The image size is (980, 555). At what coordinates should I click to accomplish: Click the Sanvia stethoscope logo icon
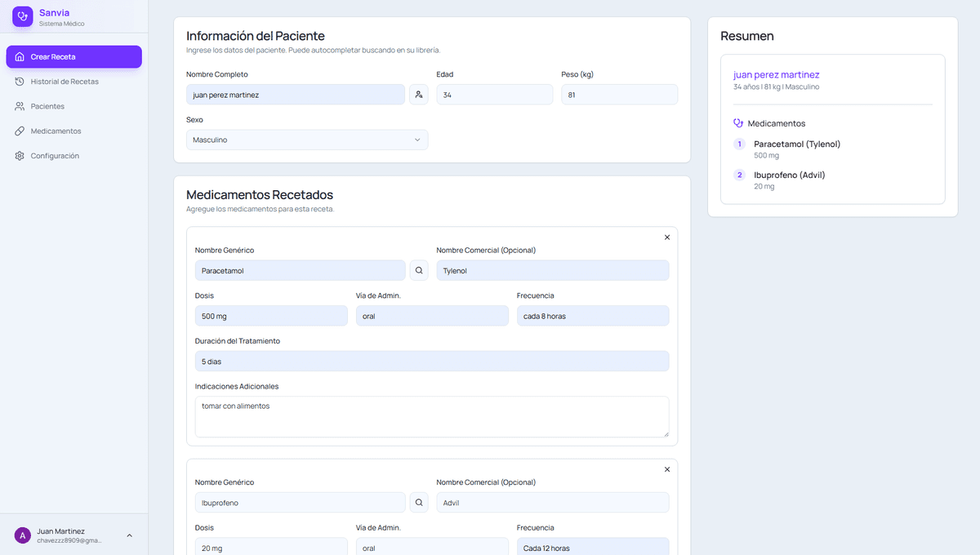[x=23, y=16]
